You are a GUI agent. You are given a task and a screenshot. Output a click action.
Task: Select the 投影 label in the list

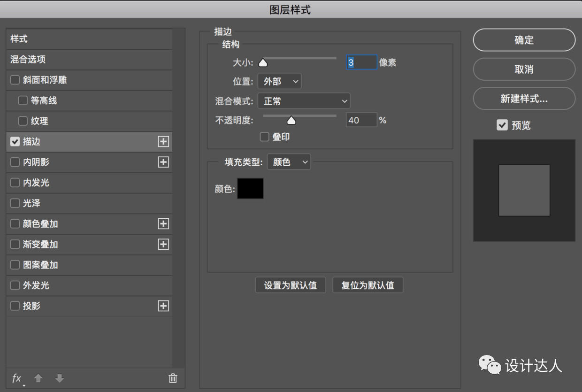point(32,306)
